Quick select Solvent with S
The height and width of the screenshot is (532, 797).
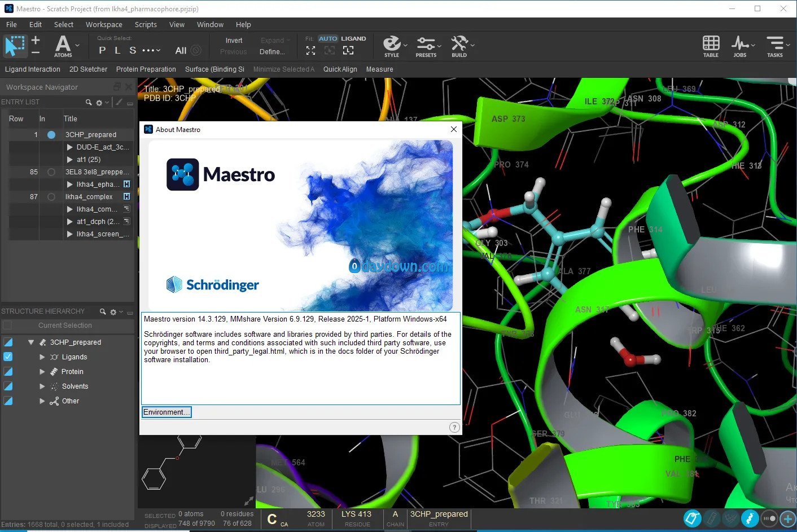[133, 50]
